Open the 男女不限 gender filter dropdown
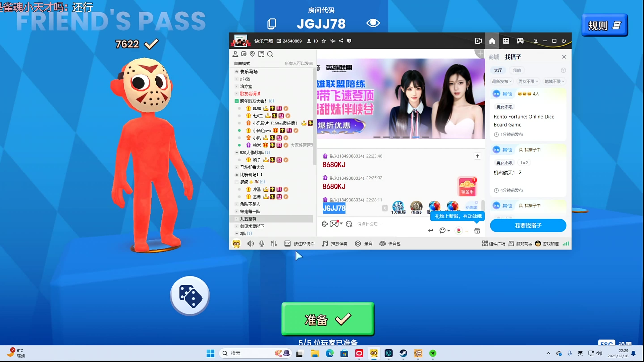Screen dimensions: 644x362 point(528,81)
